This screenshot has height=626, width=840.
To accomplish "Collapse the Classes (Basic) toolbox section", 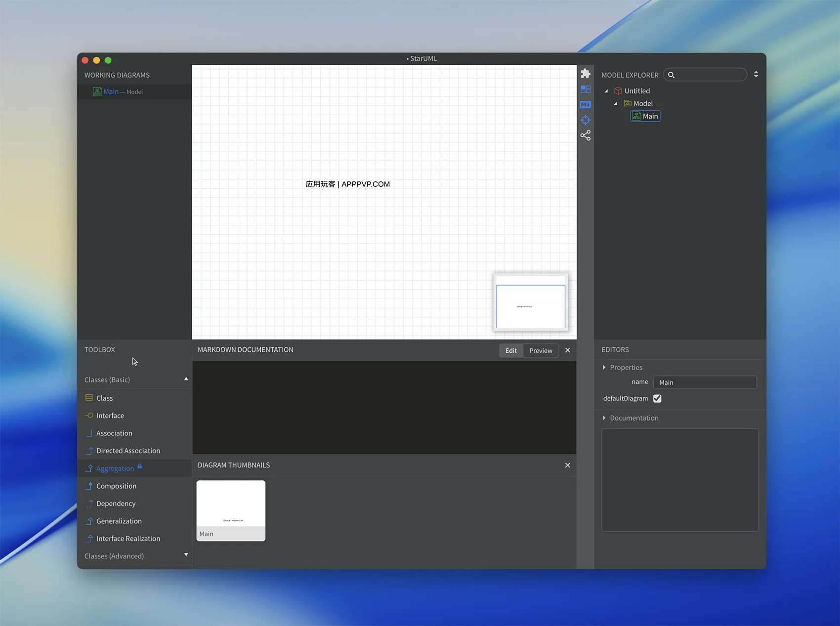I will click(x=186, y=379).
